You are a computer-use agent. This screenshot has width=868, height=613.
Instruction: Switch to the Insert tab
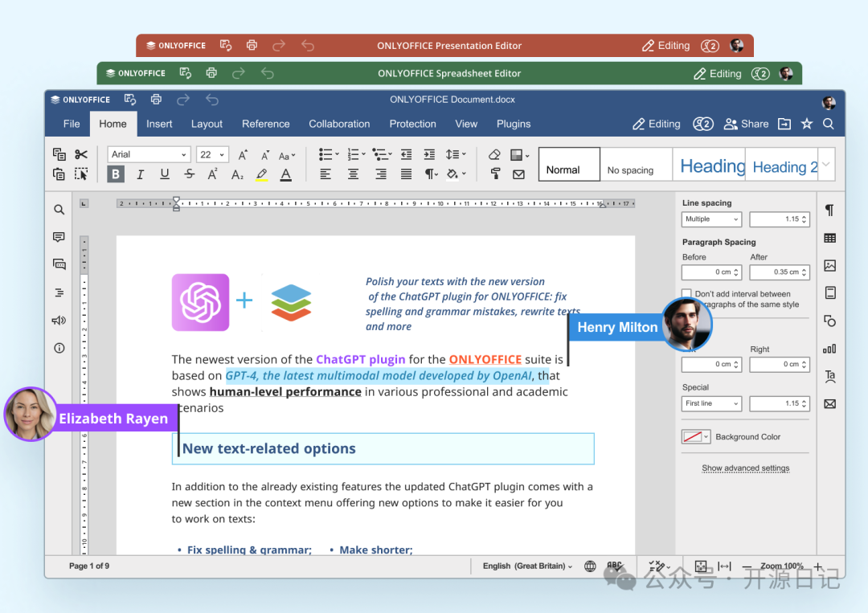click(x=159, y=124)
